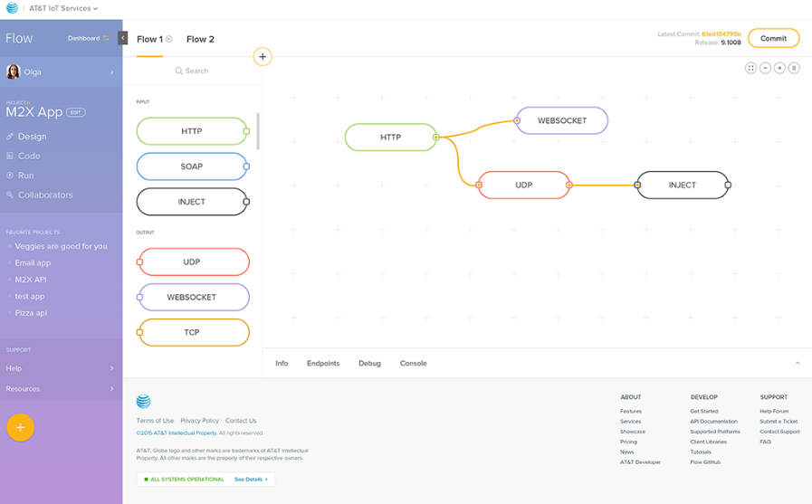Open Design in the sidebar
The height and width of the screenshot is (504, 812).
(x=32, y=137)
